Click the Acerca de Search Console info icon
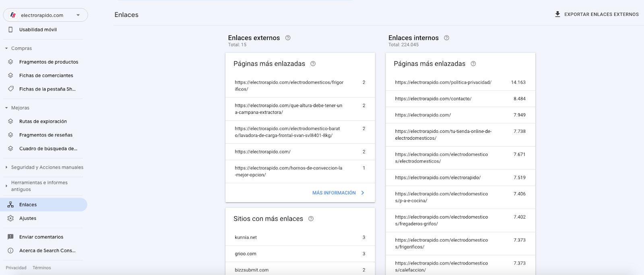644x275 pixels. coord(10,250)
